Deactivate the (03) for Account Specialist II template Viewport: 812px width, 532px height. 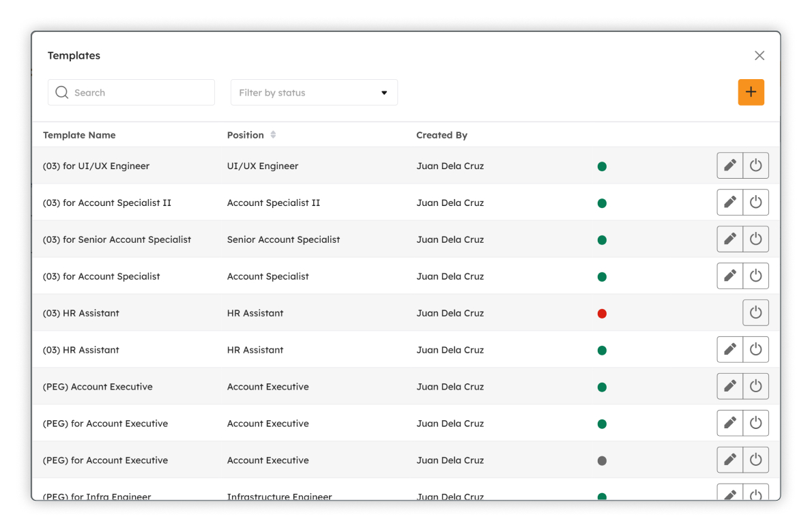755,203
